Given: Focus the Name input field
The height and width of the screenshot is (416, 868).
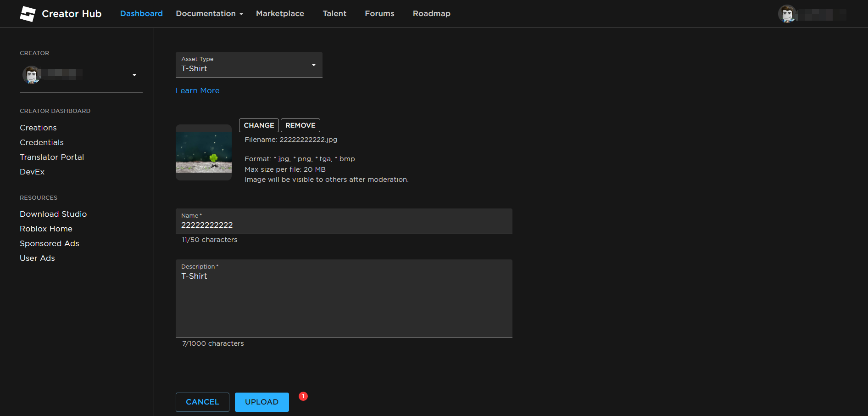Looking at the screenshot, I should tap(344, 221).
